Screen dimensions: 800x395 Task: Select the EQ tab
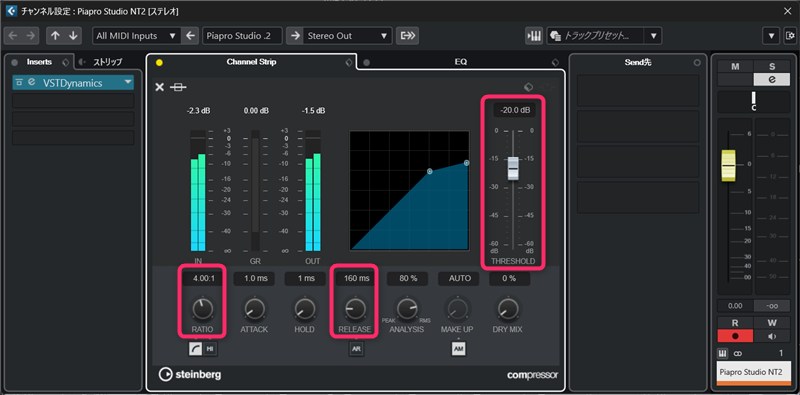pyautogui.click(x=461, y=62)
